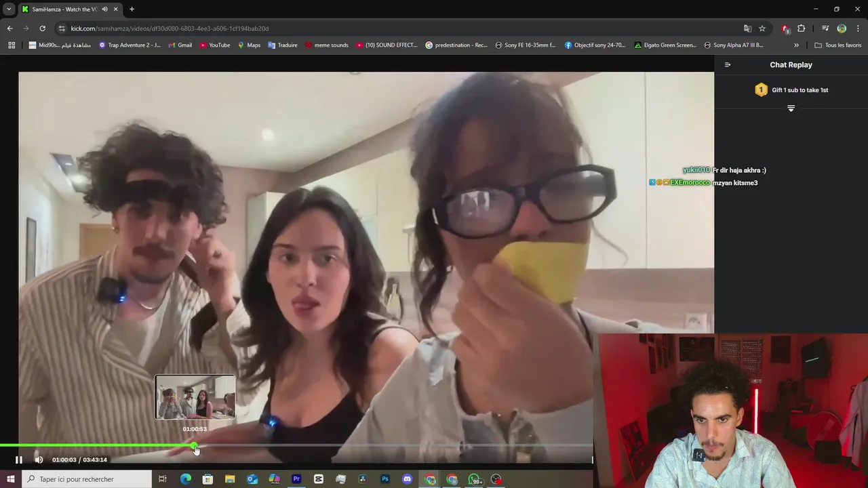Open the Sony Alpha A7 III bookmark

point(734,45)
